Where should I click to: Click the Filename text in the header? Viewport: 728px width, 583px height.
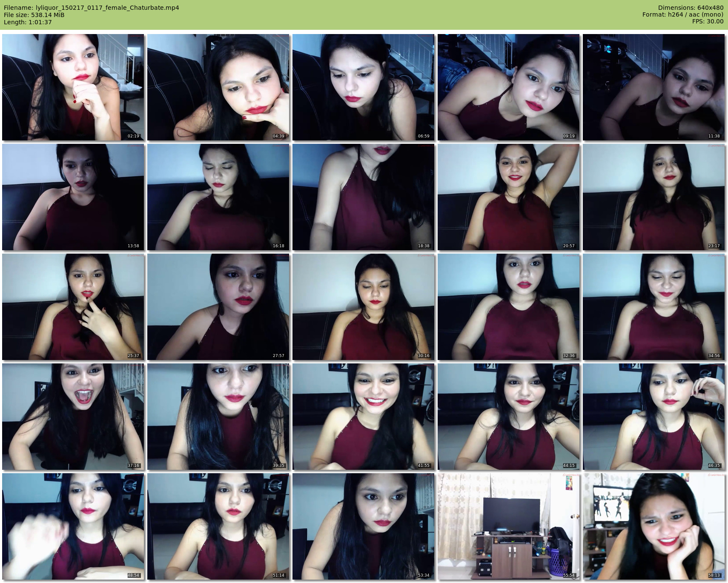92,8
